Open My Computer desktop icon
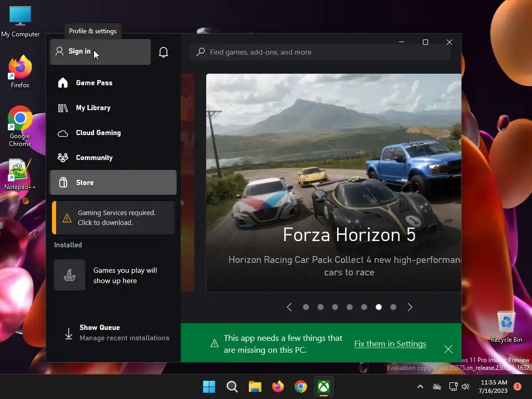The height and width of the screenshot is (399, 532). 20,22
